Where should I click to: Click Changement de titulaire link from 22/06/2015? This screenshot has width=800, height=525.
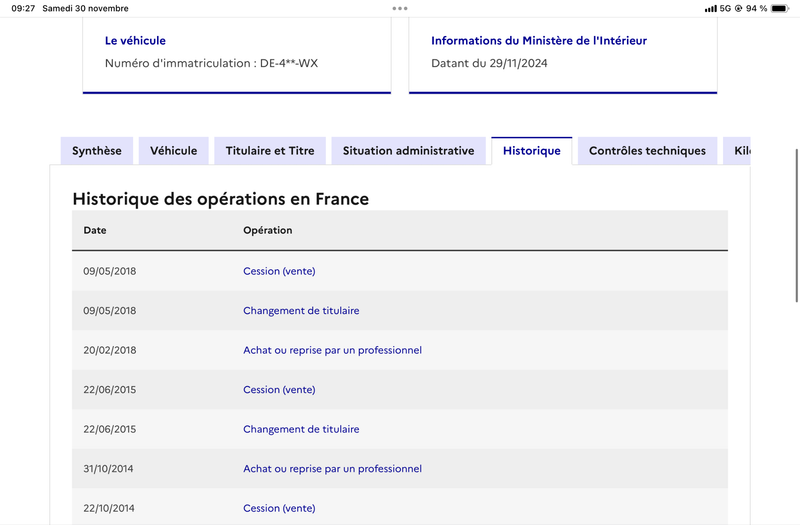[301, 429]
